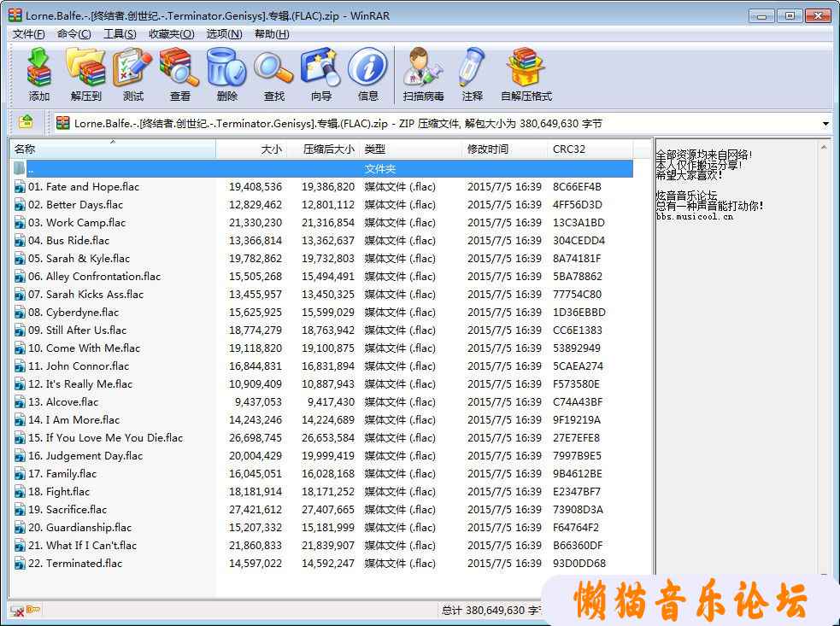Open the 收藏夹(O) menu

171,34
